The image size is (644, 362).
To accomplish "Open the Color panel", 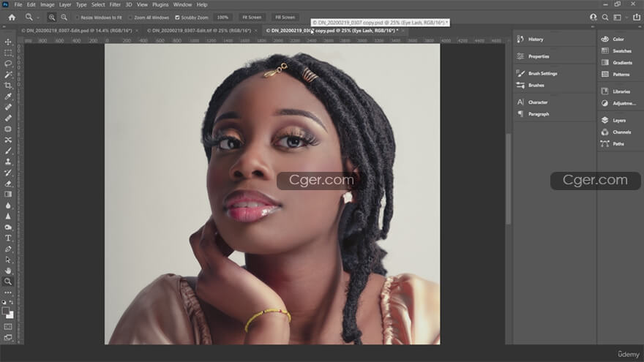I will (x=613, y=39).
